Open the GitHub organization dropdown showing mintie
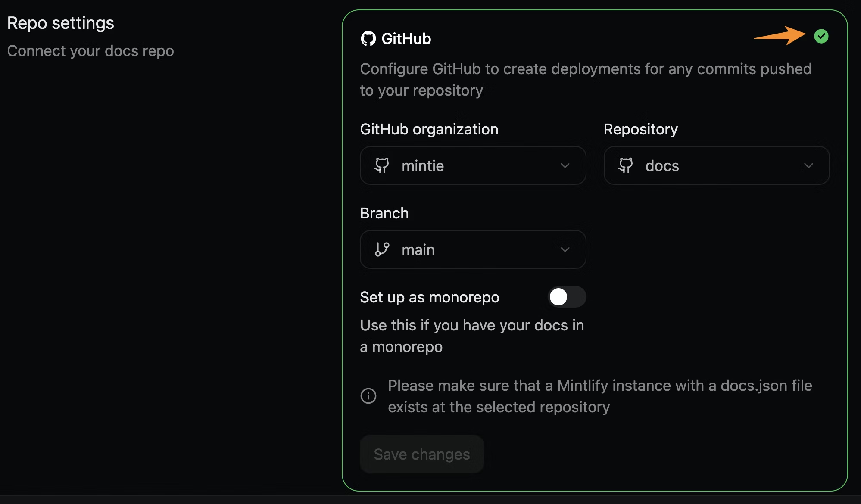The height and width of the screenshot is (504, 861). point(473,165)
